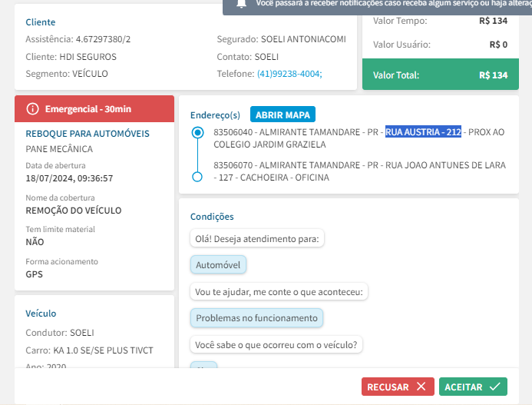
Task: Click the GPS forma acionamento value
Action: click(35, 274)
